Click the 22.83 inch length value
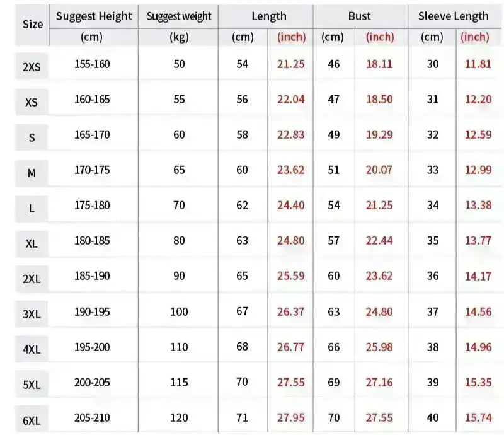504x435 pixels. pos(292,135)
